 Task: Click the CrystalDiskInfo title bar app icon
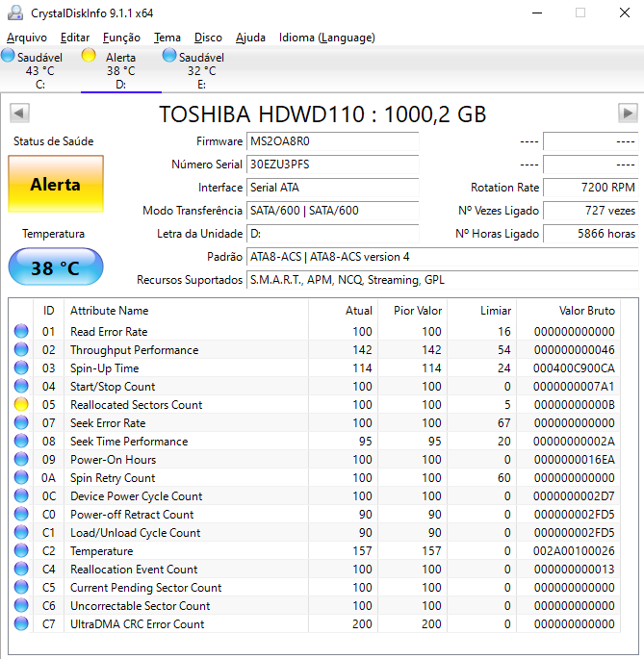[x=15, y=13]
